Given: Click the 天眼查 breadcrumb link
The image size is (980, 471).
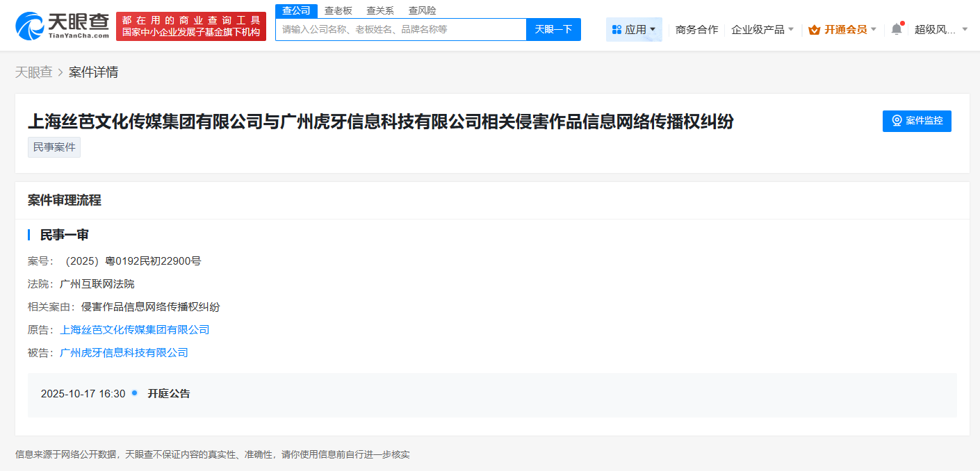Looking at the screenshot, I should click(34, 72).
